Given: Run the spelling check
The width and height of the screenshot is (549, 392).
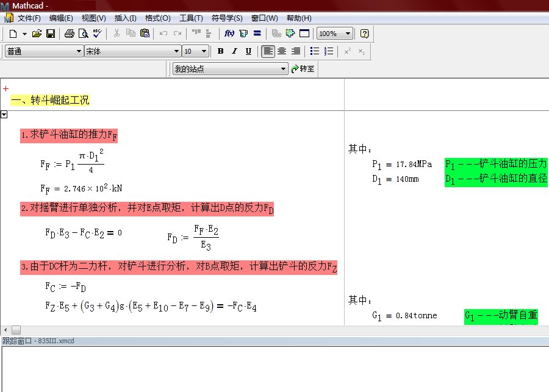Looking at the screenshot, I should [97, 34].
